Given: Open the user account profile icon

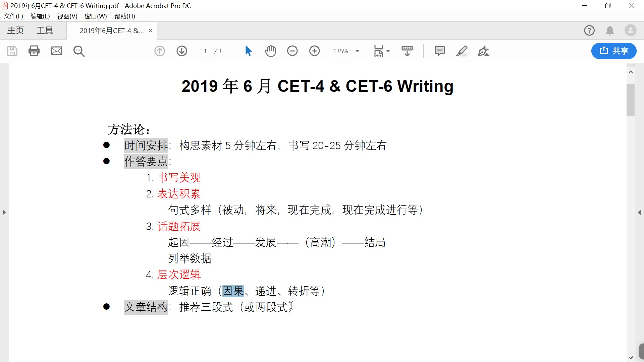Looking at the screenshot, I should click(631, 31).
